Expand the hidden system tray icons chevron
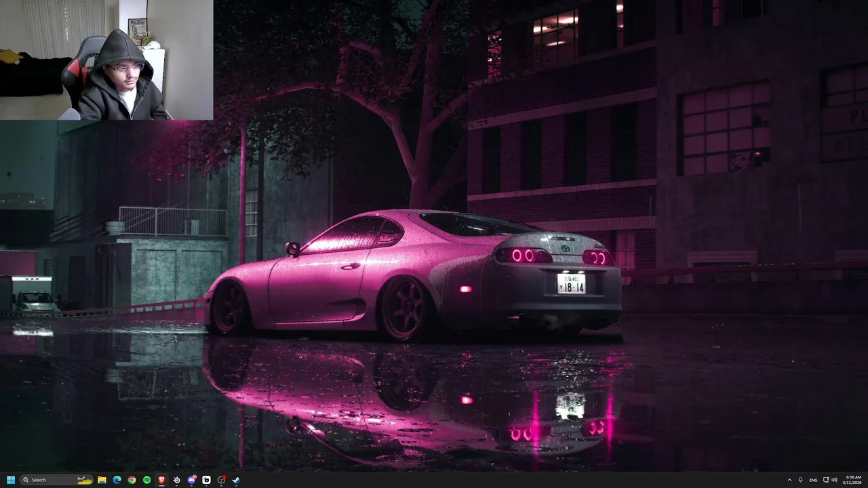 pyautogui.click(x=789, y=480)
